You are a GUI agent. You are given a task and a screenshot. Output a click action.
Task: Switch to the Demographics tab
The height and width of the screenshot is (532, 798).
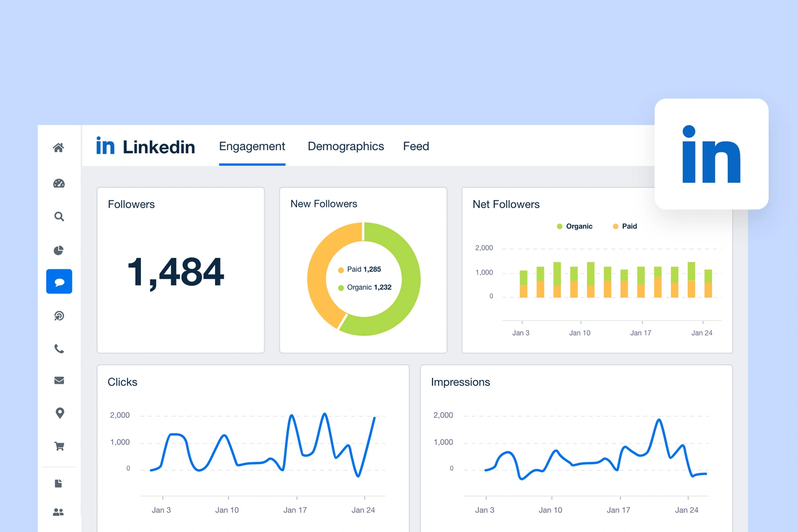coord(346,146)
